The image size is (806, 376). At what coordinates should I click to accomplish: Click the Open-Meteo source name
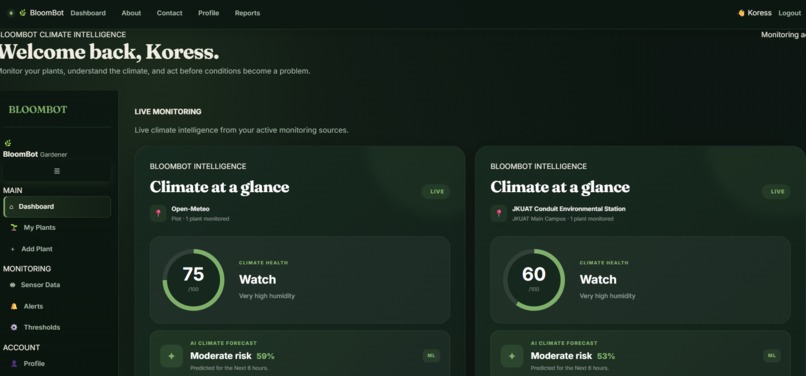190,209
